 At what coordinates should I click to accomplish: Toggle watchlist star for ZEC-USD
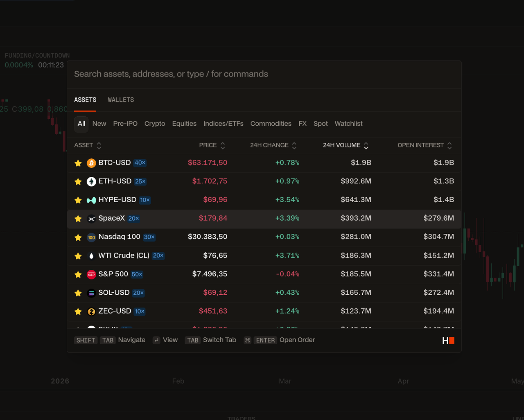point(78,312)
